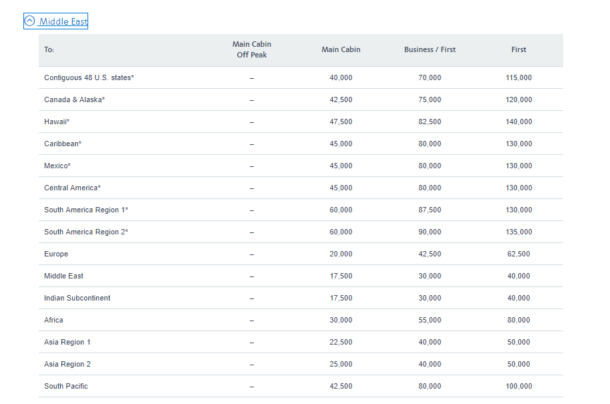The height and width of the screenshot is (404, 610).
Task: Click the Hawaii row label
Action: [56, 122]
